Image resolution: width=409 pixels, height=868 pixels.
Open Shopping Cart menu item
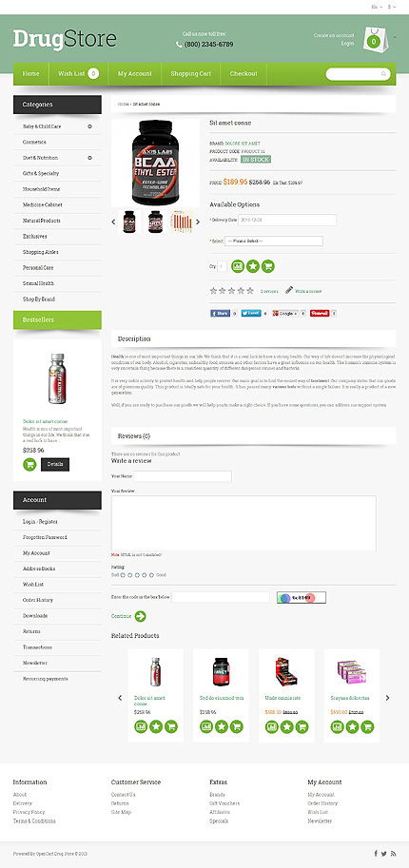click(190, 73)
